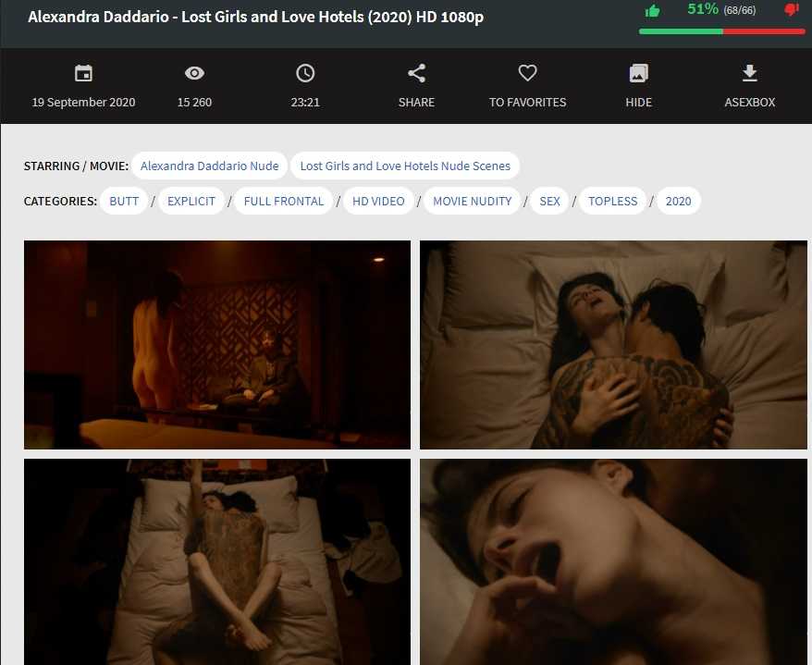Click the eye views icon
This screenshot has height=665, width=812.
[x=194, y=73]
